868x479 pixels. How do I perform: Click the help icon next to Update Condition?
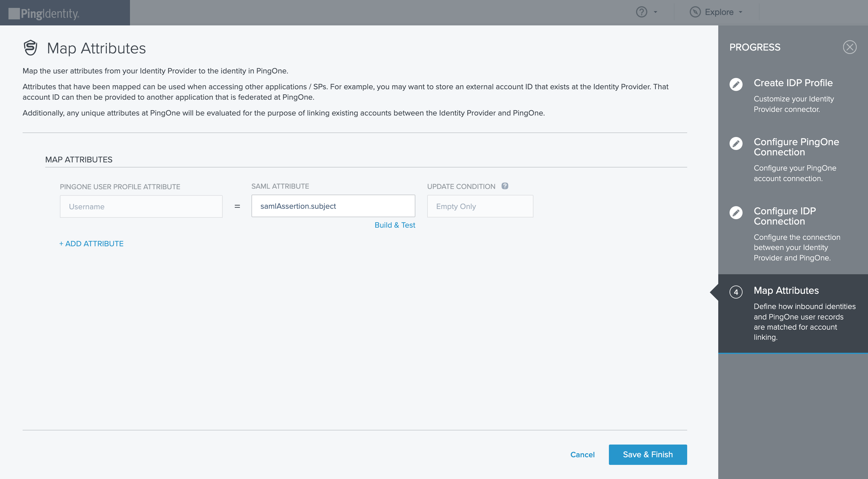(x=505, y=186)
